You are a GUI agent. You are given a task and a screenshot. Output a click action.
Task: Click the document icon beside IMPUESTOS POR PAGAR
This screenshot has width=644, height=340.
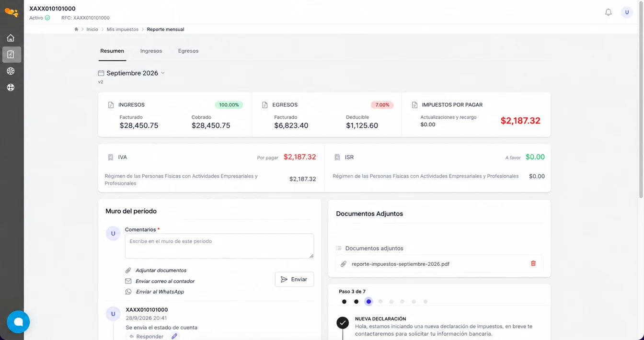(x=415, y=105)
